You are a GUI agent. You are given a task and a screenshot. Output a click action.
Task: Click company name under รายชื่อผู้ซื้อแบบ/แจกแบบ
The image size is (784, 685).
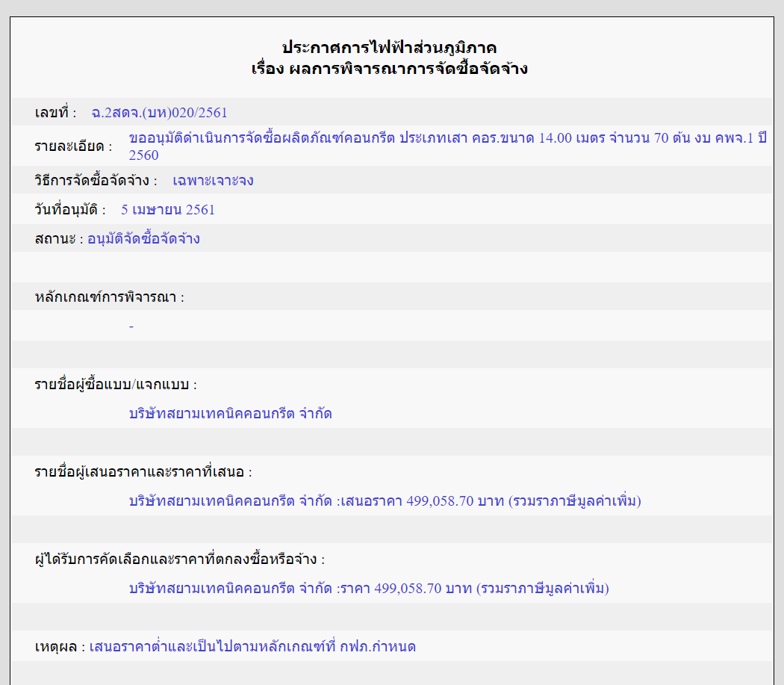coord(231,414)
